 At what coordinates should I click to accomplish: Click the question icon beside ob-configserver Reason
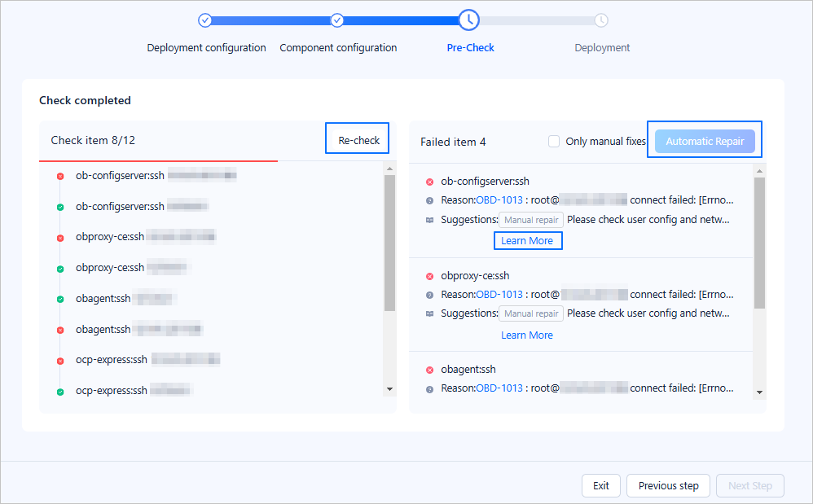430,200
